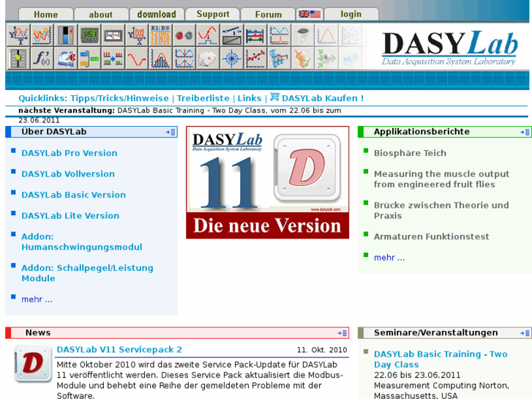Viewport: 532px width, 399px height.
Task: Open the muscle output fruit flies report
Action: pyautogui.click(x=441, y=179)
